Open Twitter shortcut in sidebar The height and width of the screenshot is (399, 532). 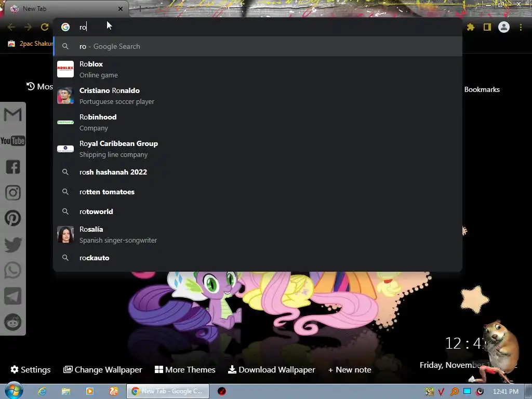pyautogui.click(x=13, y=245)
